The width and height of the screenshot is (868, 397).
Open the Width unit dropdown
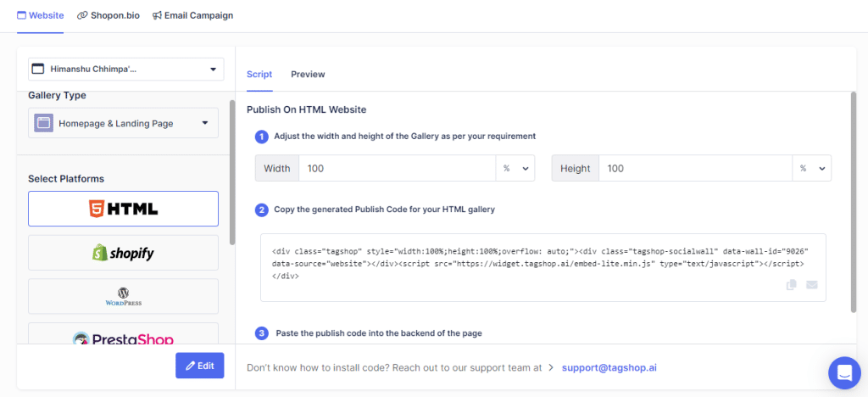pyautogui.click(x=515, y=169)
